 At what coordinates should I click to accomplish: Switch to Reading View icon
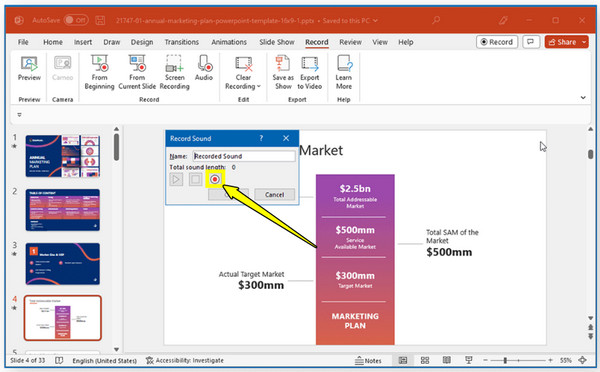pyautogui.click(x=447, y=360)
